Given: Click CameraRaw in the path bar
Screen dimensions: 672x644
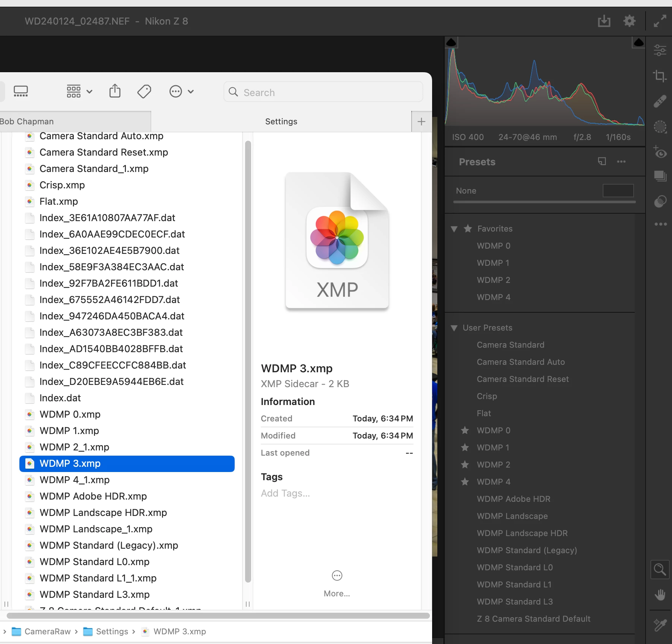Looking at the screenshot, I should pos(41,631).
